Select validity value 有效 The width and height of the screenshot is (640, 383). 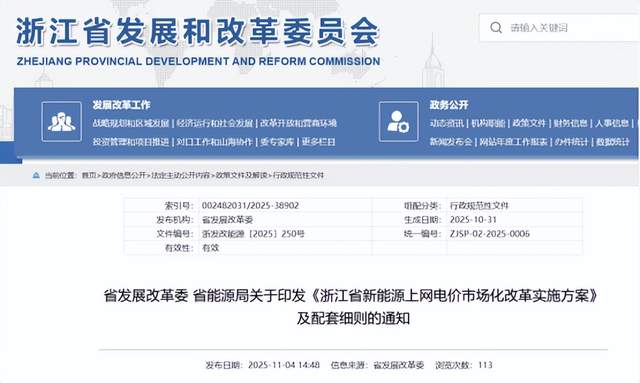coord(211,248)
